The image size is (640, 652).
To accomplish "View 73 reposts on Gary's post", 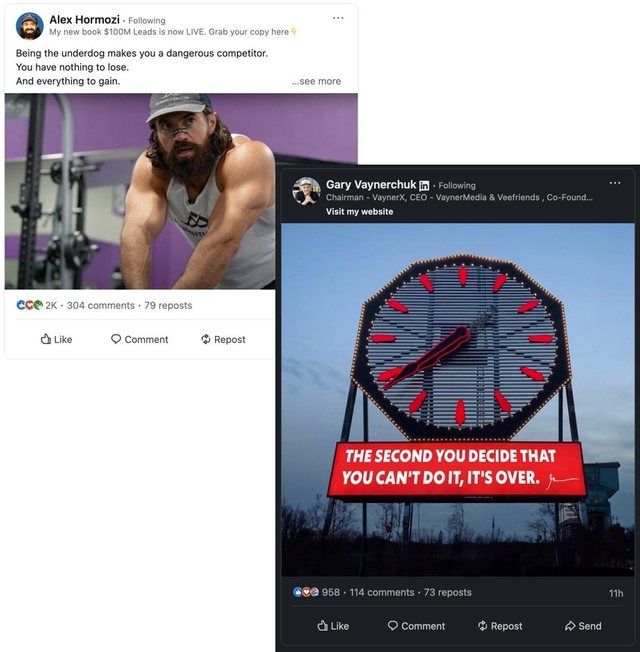I will (x=447, y=592).
